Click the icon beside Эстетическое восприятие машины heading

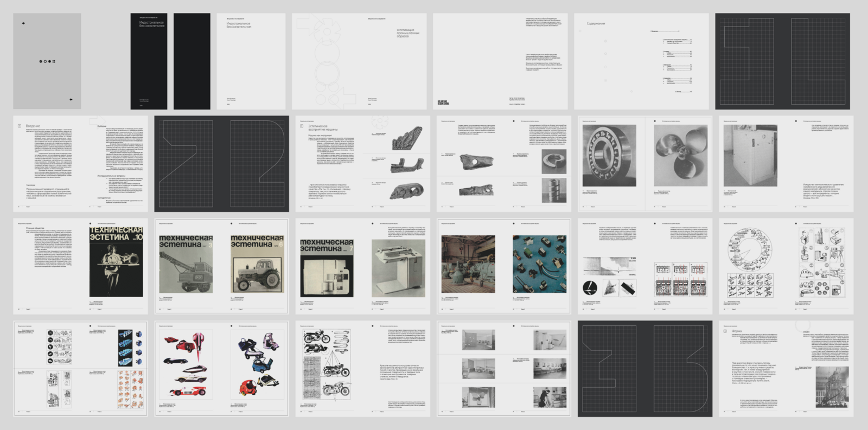(x=302, y=126)
